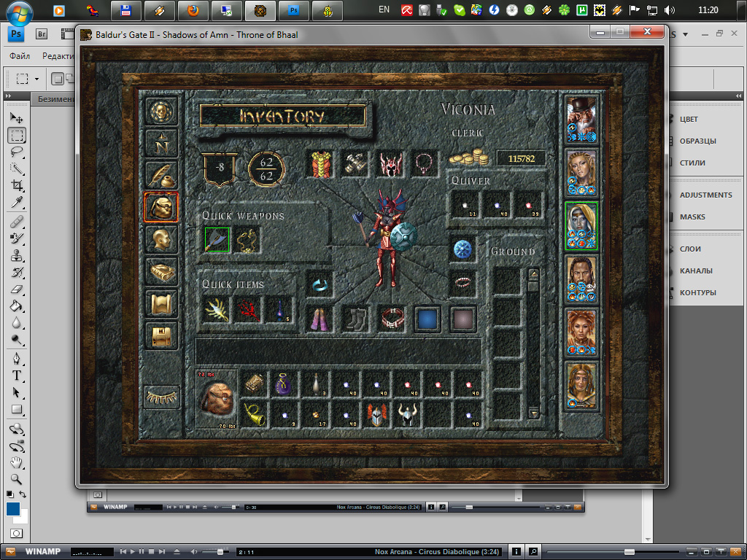The width and height of the screenshot is (747, 560).
Task: Select Photoshop Eyedropper tool
Action: (x=17, y=202)
